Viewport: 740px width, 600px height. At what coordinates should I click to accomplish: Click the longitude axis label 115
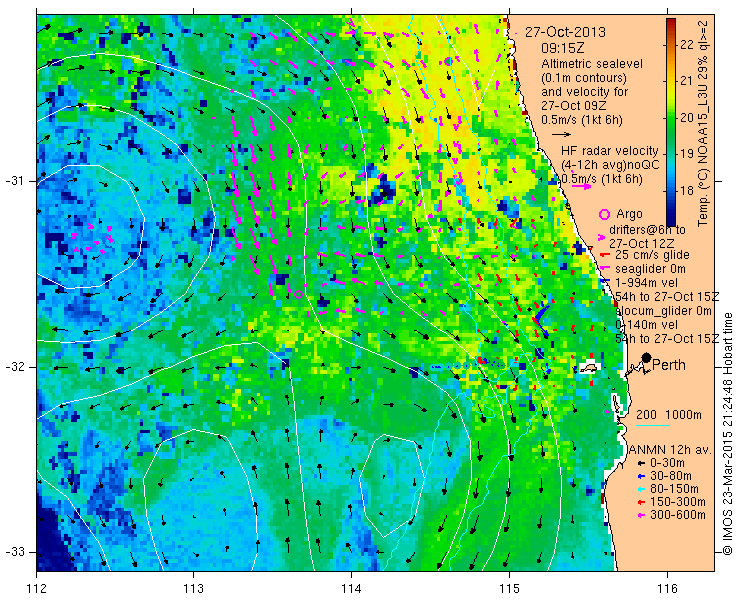[x=509, y=588]
